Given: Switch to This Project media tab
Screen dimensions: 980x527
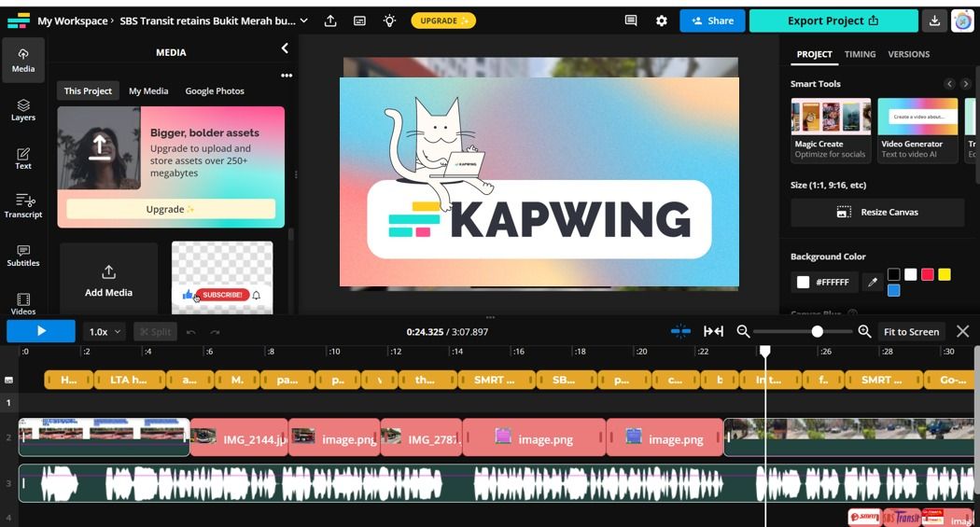Looking at the screenshot, I should (x=88, y=91).
